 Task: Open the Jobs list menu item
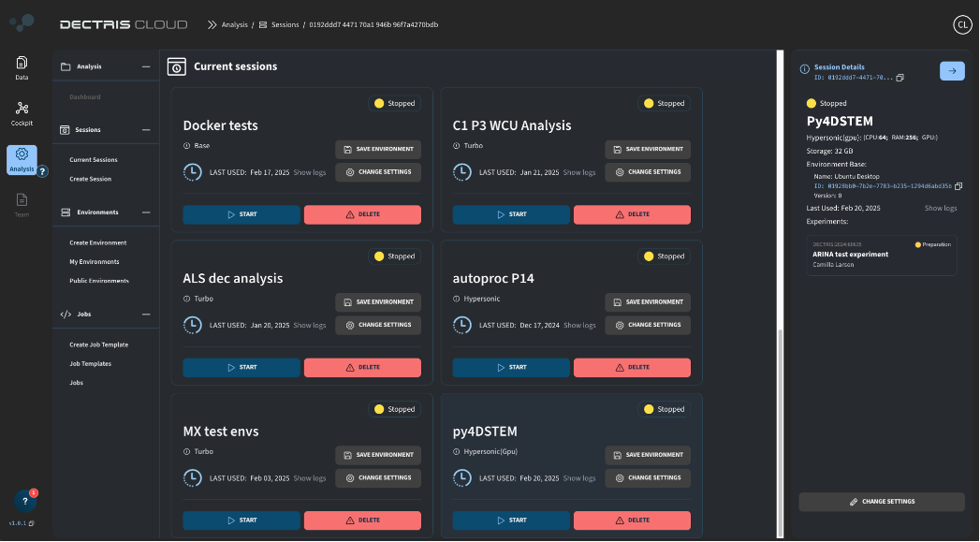[76, 383]
